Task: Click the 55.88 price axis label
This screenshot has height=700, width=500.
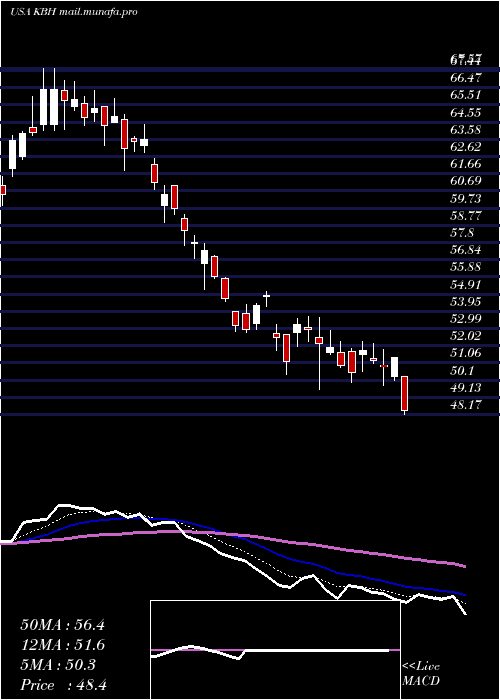Action: (465, 267)
